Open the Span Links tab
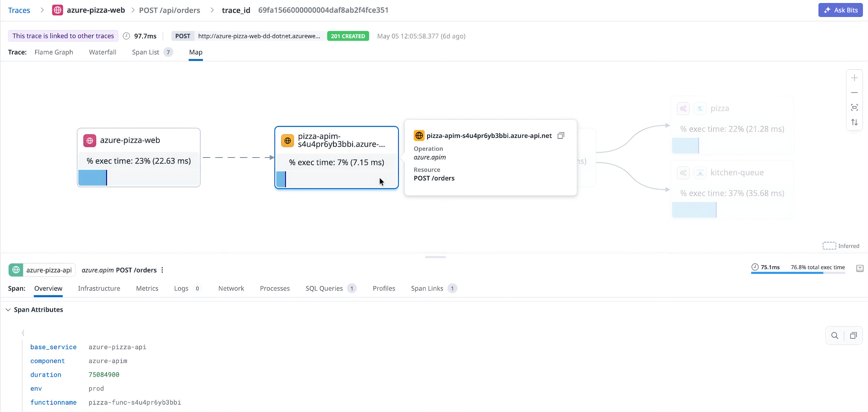Viewport: 868px width, 412px height. pyautogui.click(x=434, y=288)
